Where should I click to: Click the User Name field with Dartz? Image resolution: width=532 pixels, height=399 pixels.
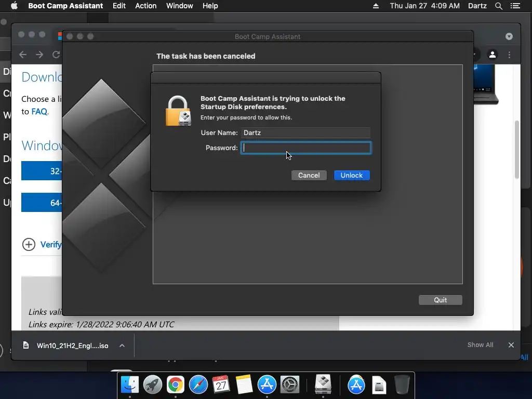coord(305,132)
